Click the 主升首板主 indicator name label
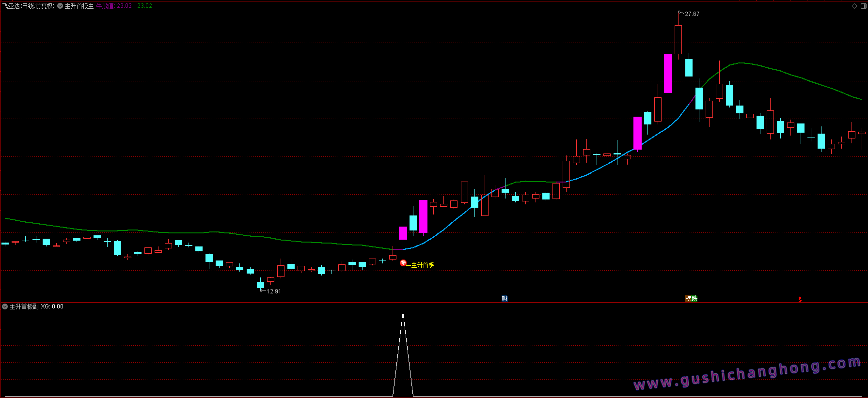The image size is (868, 398). pyautogui.click(x=79, y=6)
